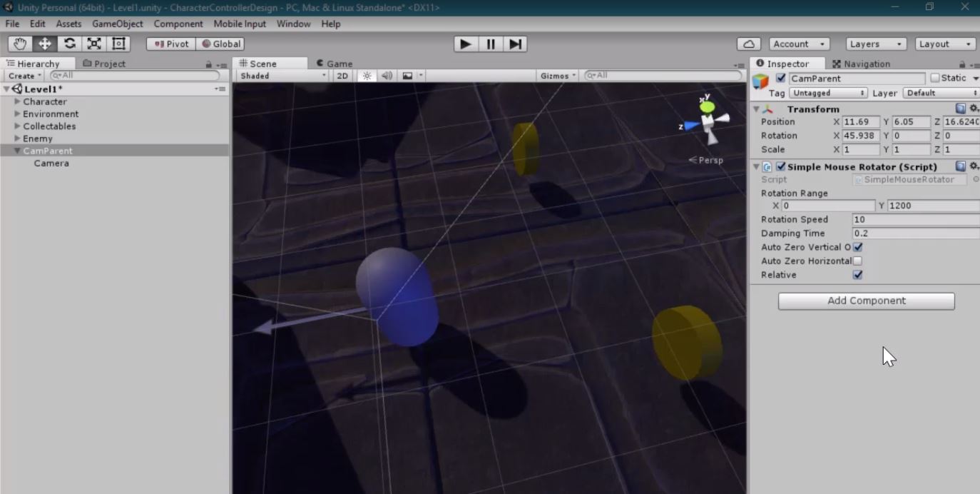
Task: Switch to Global handle orientation
Action: (x=220, y=44)
